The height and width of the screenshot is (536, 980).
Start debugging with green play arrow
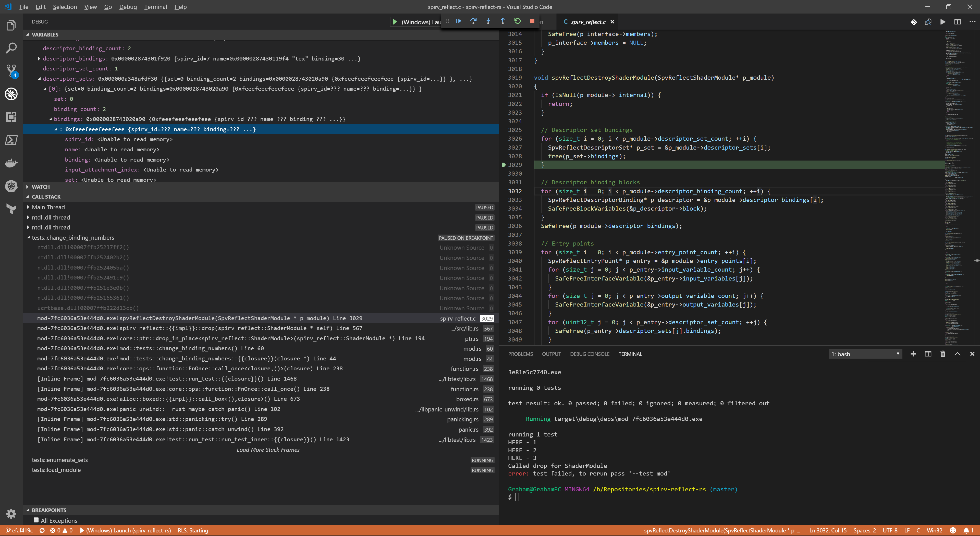point(395,22)
